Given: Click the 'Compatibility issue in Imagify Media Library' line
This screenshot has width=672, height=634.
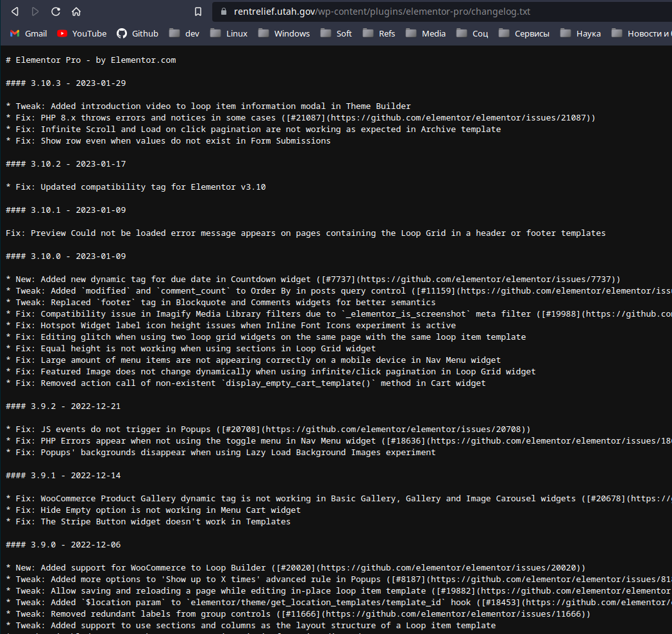Looking at the screenshot, I should (x=339, y=314).
